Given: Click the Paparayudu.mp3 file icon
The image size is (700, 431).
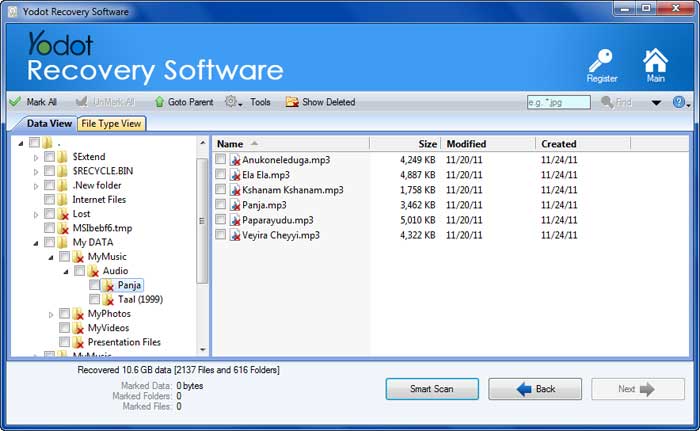Looking at the screenshot, I should coord(235,220).
